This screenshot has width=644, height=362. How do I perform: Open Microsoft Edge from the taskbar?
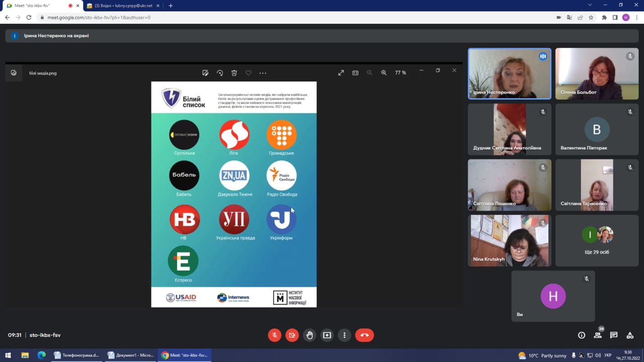point(41,355)
